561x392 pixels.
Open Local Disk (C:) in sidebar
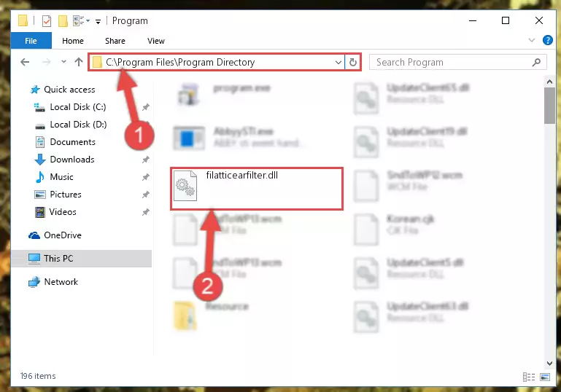(x=77, y=107)
